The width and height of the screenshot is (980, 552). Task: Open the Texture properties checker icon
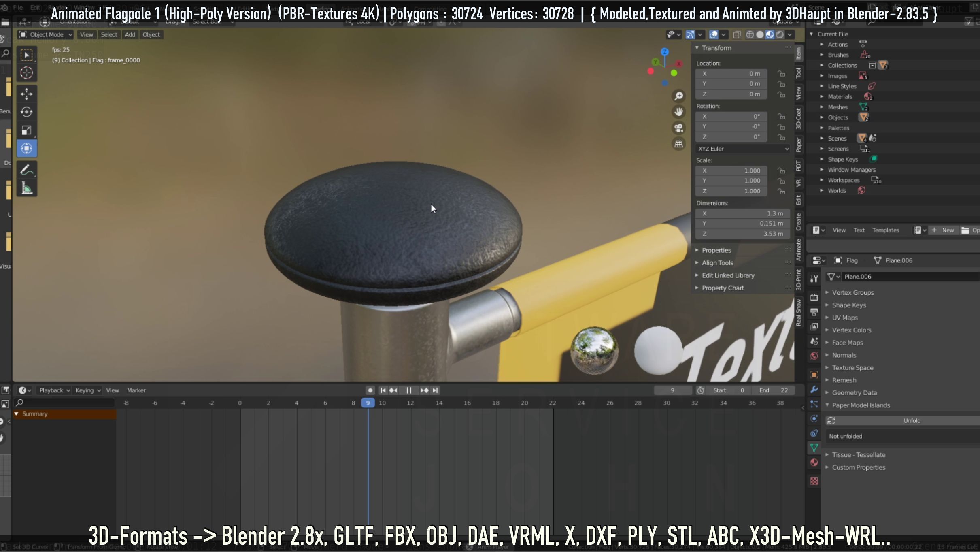(x=814, y=481)
